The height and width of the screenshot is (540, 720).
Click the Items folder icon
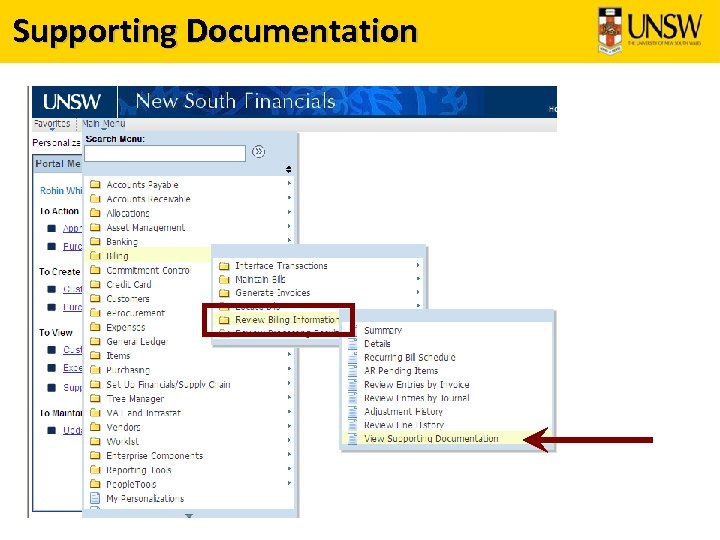pos(95,355)
